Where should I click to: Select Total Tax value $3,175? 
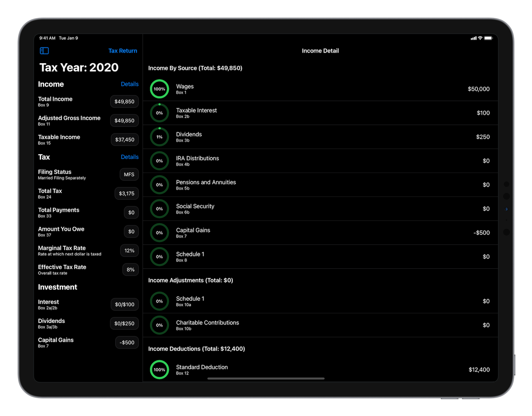[x=127, y=193]
